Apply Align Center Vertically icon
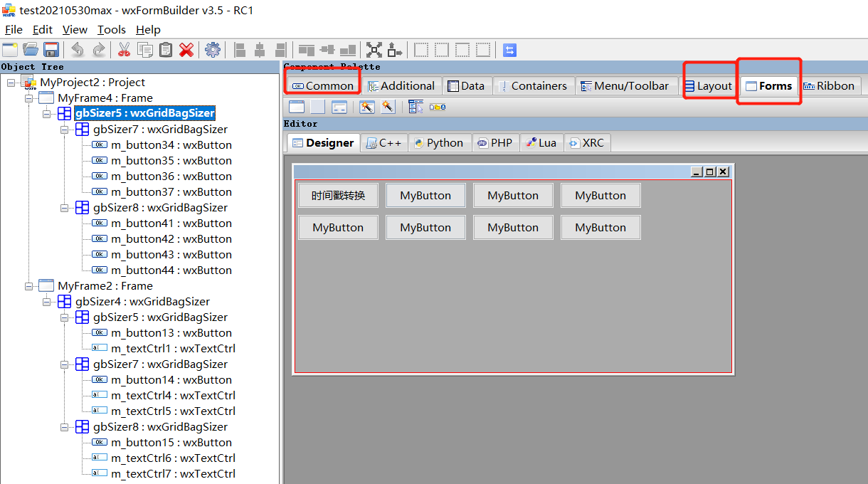 point(327,50)
